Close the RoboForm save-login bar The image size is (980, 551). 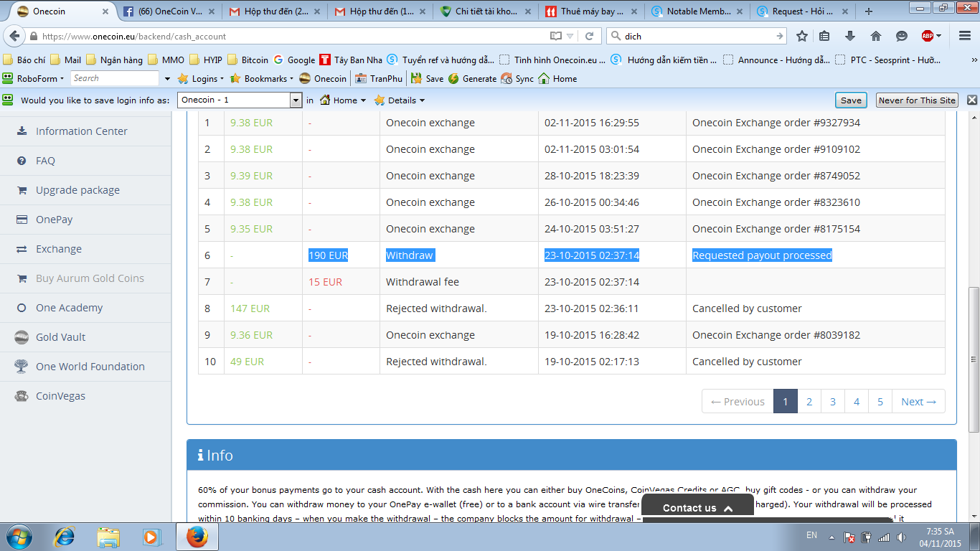(972, 100)
